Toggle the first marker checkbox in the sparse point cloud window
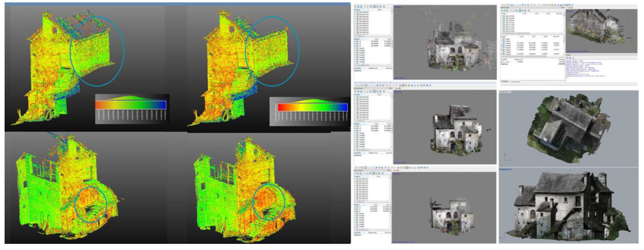644x250 pixels. coord(355,42)
